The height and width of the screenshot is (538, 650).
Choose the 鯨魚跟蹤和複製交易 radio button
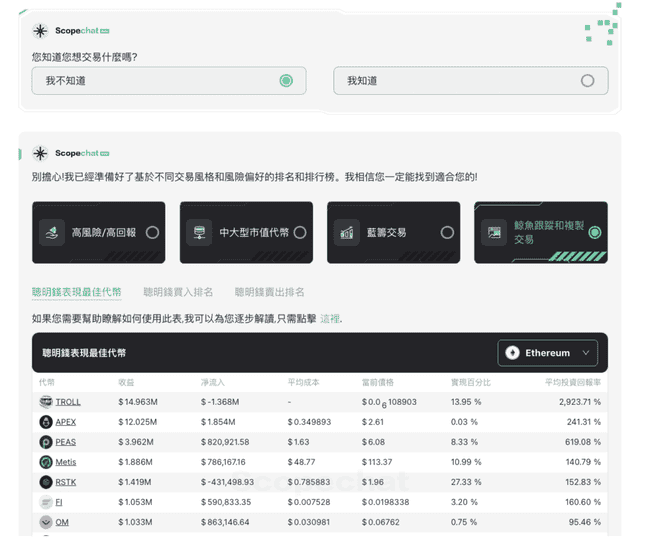pyautogui.click(x=594, y=233)
